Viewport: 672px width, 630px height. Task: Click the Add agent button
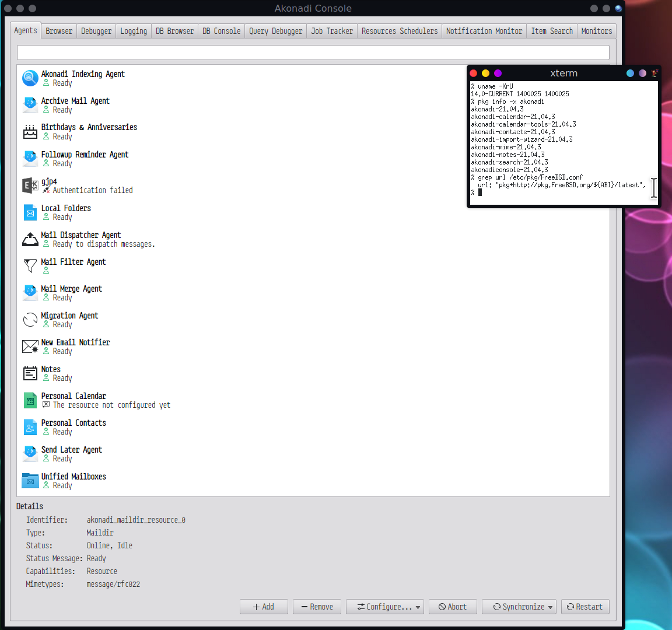[264, 607]
